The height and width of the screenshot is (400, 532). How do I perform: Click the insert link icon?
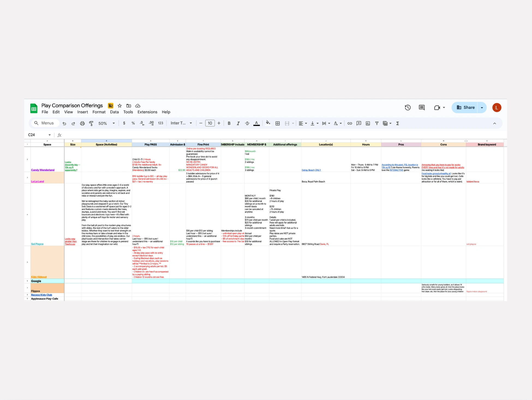click(349, 123)
